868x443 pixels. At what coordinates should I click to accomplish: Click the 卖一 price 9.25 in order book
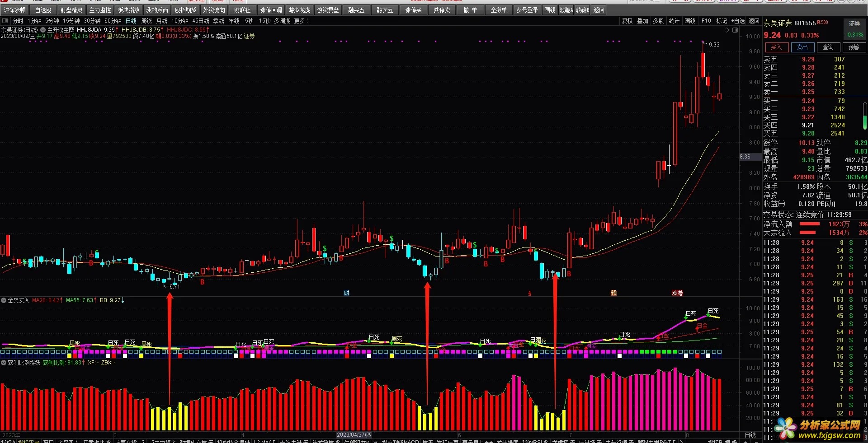point(808,92)
